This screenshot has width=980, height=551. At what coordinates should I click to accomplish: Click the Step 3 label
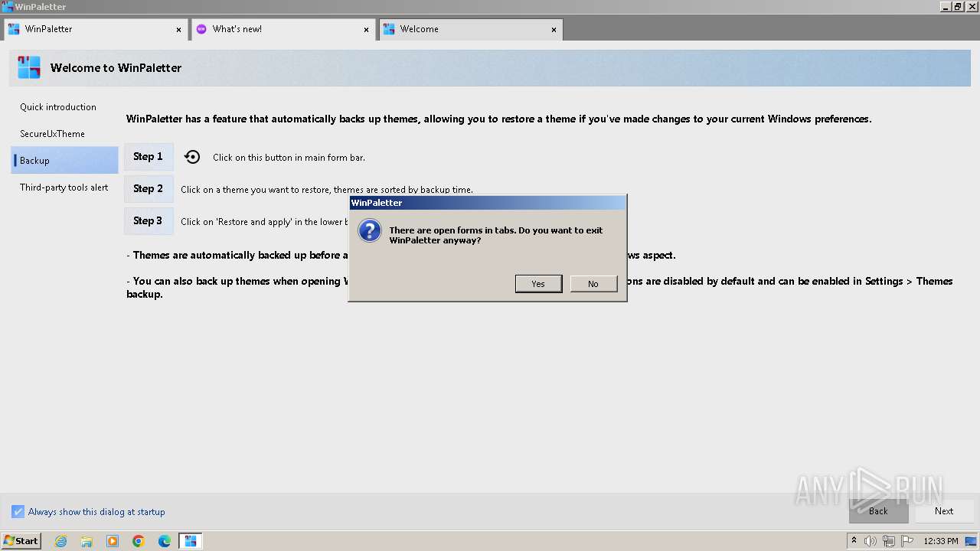click(148, 221)
